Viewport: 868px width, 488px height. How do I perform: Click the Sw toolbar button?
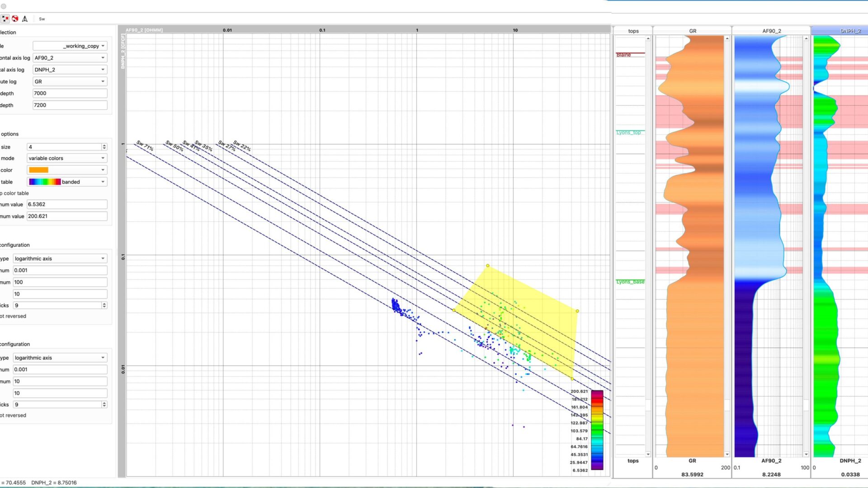click(42, 19)
